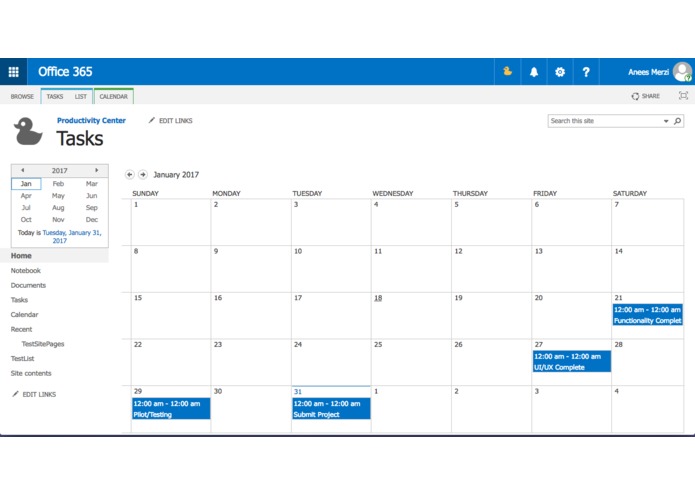Select Sep in the month picker
This screenshot has height=494, width=695.
click(92, 208)
